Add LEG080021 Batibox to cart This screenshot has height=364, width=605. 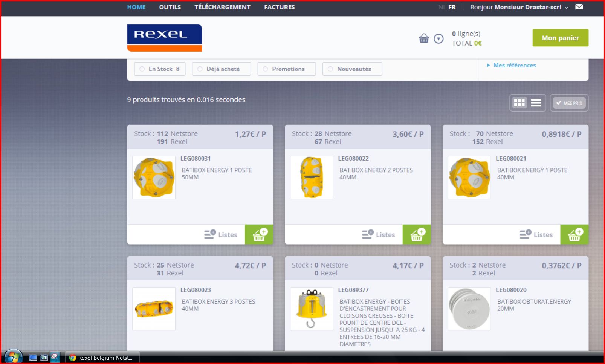[x=574, y=234]
